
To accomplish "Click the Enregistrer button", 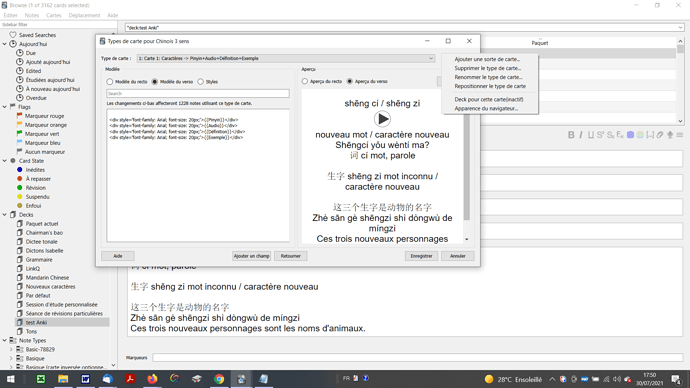I will 421,256.
